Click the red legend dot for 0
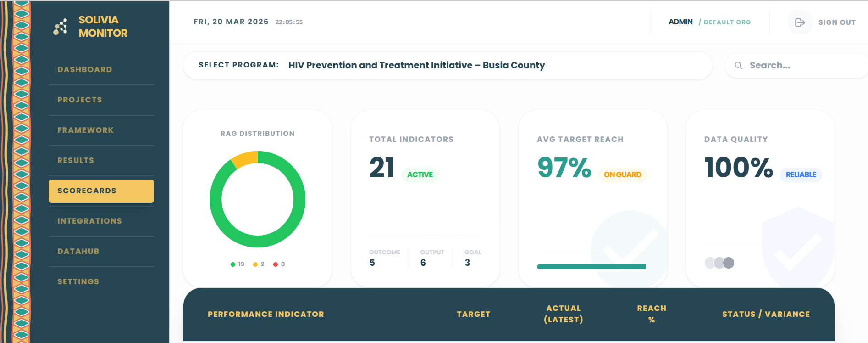Screen dimensions: 868x343 click(276, 264)
